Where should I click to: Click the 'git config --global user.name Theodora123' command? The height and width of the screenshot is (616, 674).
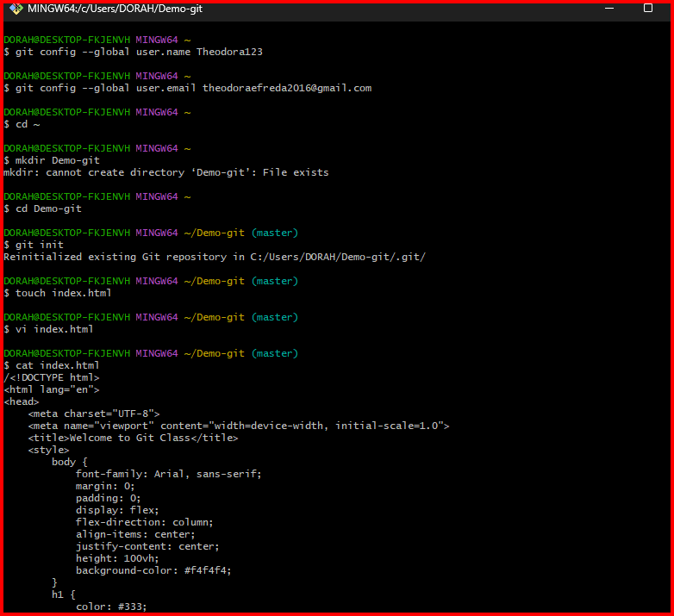tap(139, 52)
